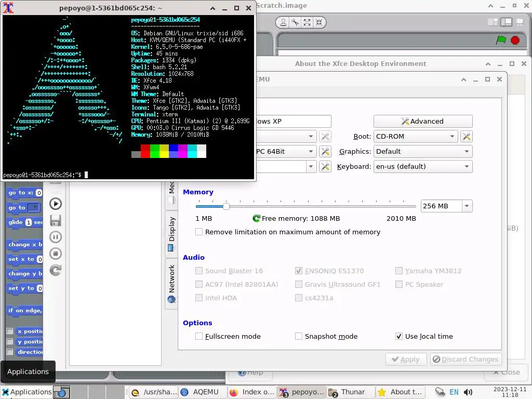This screenshot has height=399, width=532.
Task: Open the Scratch go to block dropdown
Action: tap(34, 207)
